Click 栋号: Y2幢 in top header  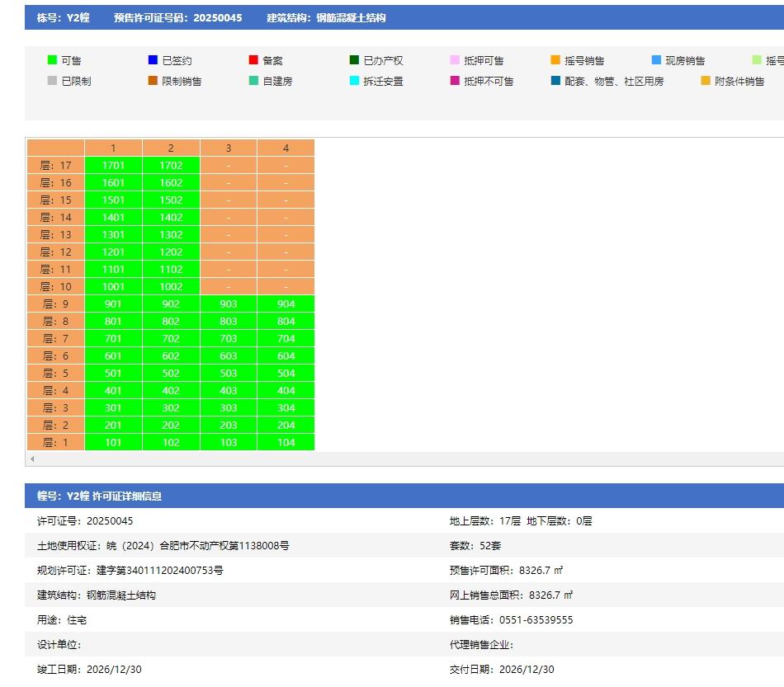click(x=63, y=18)
